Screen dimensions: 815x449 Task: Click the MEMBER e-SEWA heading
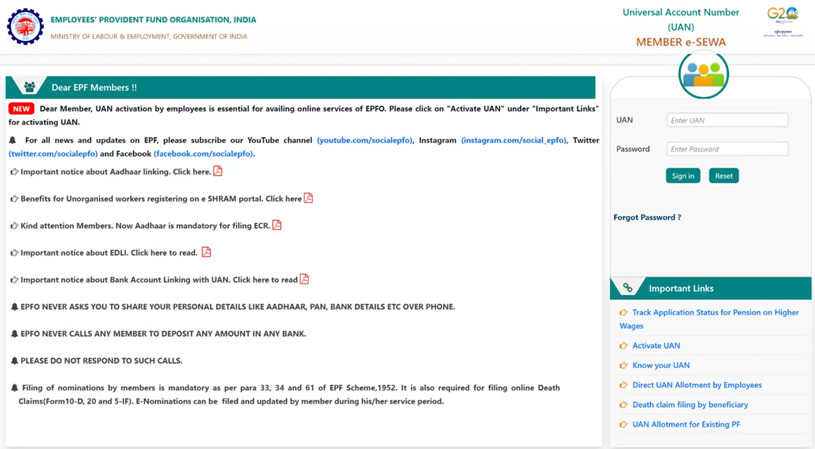[681, 42]
